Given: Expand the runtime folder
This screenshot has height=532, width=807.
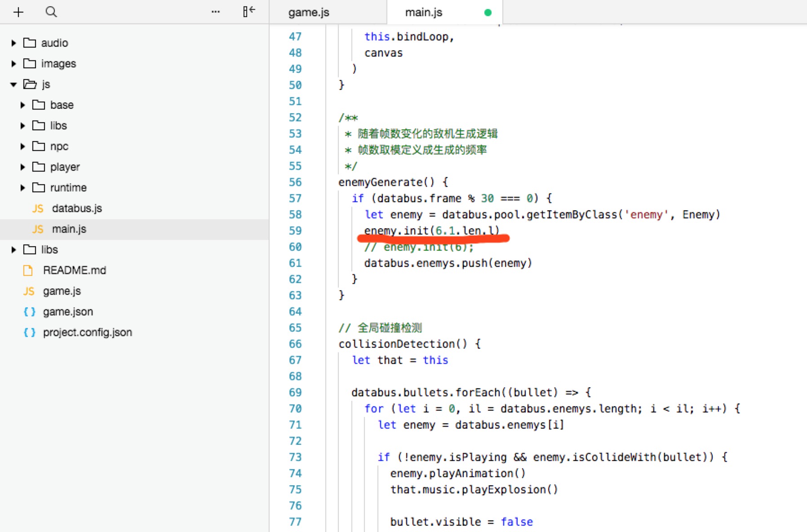Looking at the screenshot, I should [x=22, y=188].
